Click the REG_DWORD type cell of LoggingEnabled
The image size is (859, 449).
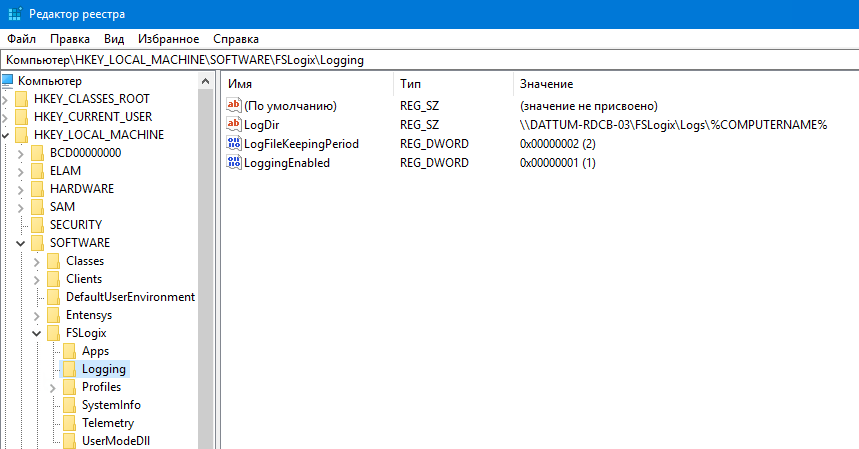tap(434, 163)
